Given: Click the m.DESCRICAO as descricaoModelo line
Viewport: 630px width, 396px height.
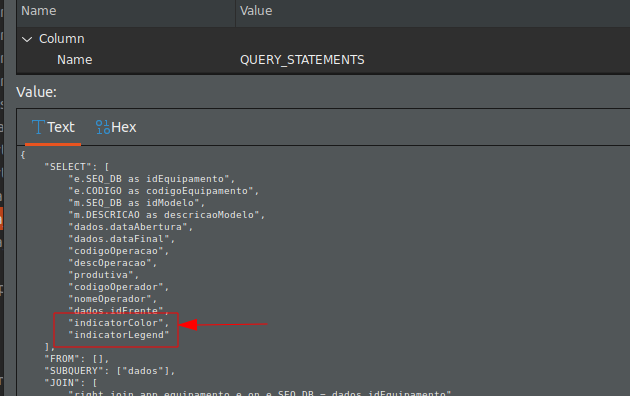Looking at the screenshot, I should pyautogui.click(x=166, y=215).
